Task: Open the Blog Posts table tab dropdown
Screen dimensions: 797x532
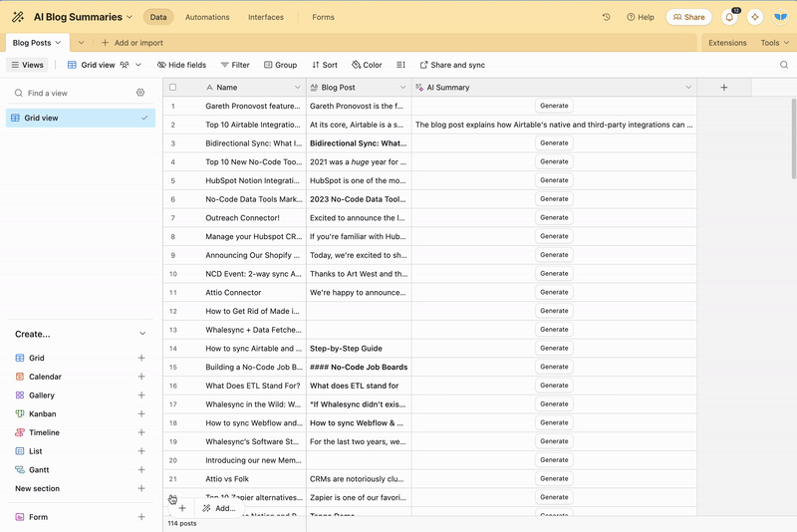Action: click(x=58, y=43)
